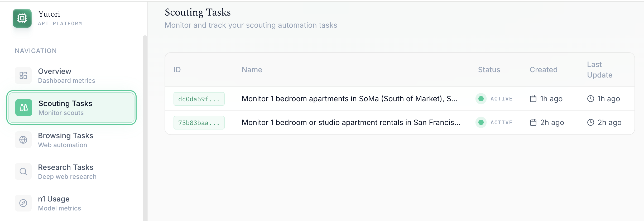Click task ID badge 75b83baa
Screen dimensions: 644x221
(x=199, y=123)
